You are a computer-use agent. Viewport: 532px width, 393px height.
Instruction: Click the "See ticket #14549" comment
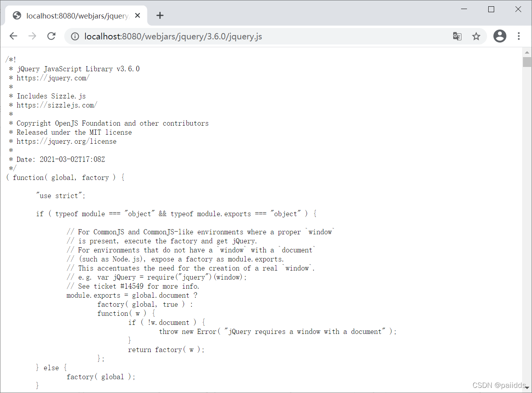click(x=133, y=286)
